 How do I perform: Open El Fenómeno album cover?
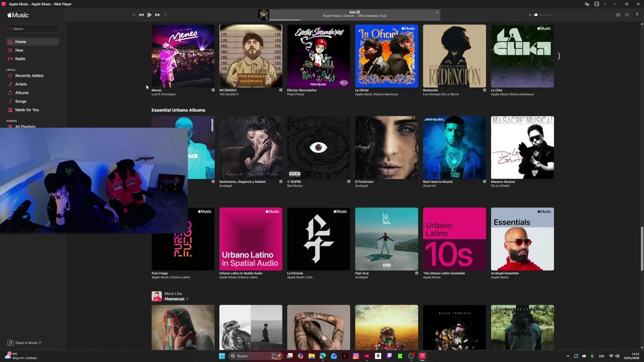pos(386,147)
